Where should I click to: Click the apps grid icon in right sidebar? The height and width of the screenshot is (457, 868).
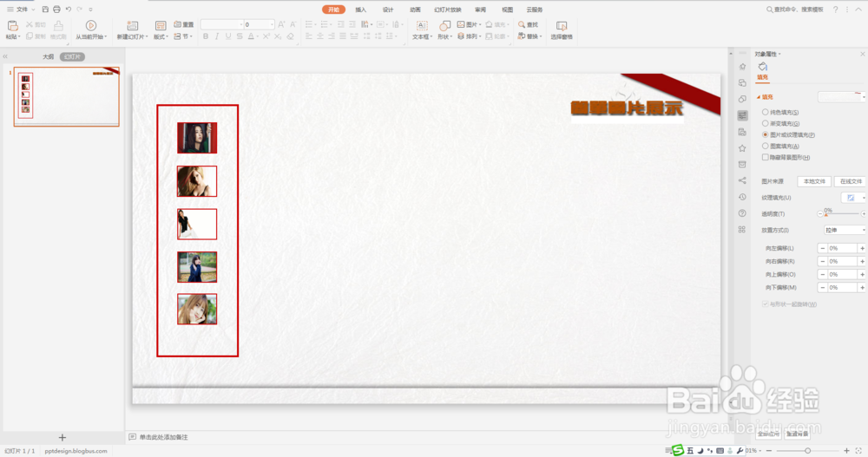click(742, 230)
